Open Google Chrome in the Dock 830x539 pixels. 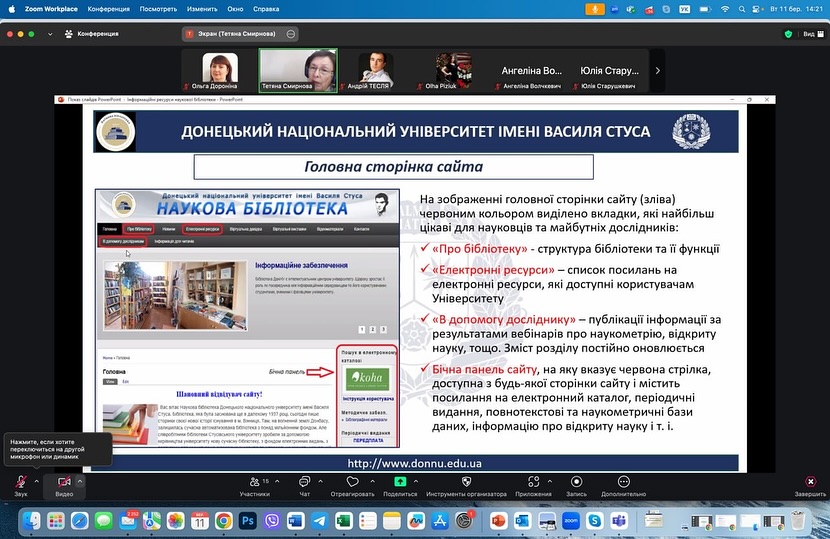coord(223,521)
